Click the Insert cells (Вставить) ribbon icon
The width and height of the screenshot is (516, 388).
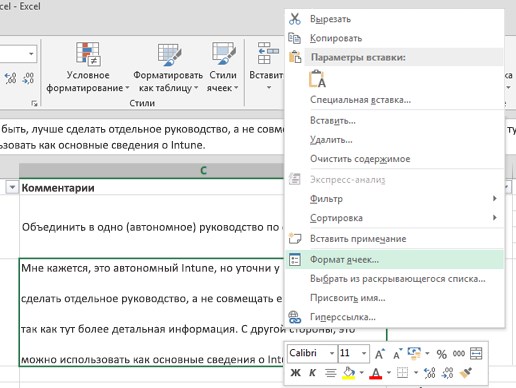point(269,53)
